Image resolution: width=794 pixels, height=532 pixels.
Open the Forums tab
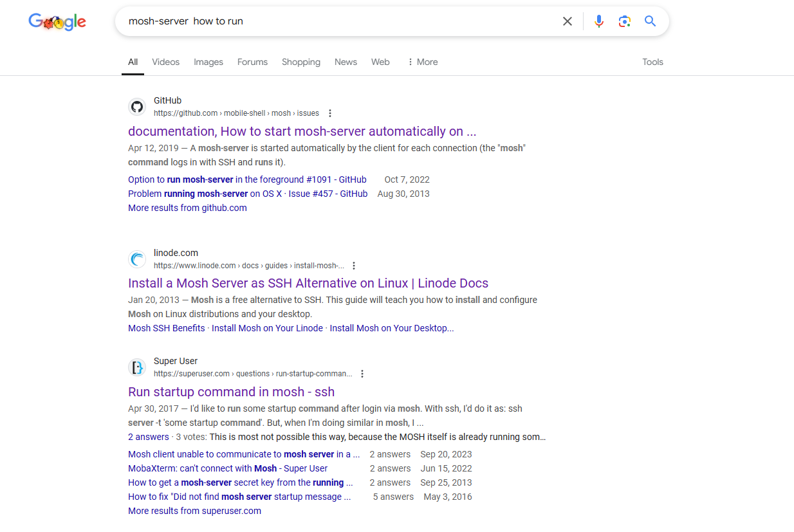point(252,62)
